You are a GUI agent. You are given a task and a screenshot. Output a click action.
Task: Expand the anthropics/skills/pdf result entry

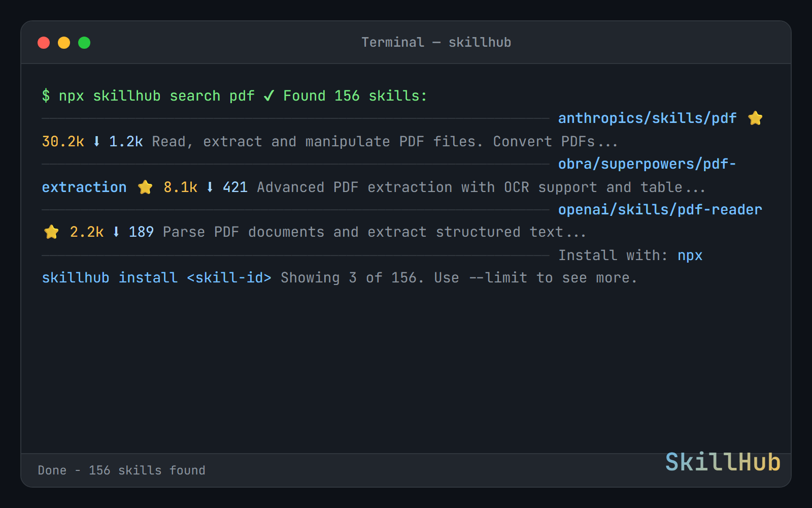[x=648, y=118]
